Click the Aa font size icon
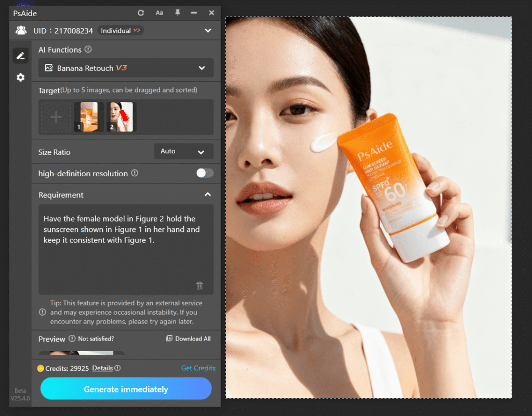 click(x=159, y=13)
